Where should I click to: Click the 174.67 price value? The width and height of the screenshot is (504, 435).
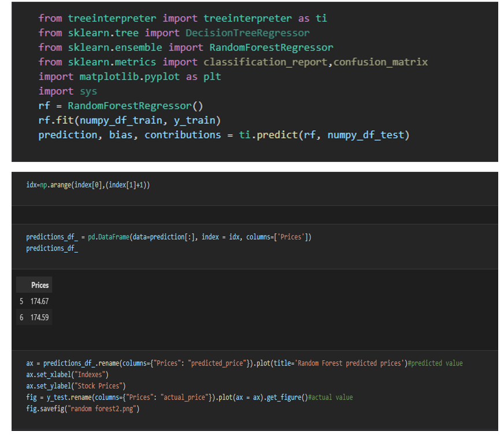[39, 301]
